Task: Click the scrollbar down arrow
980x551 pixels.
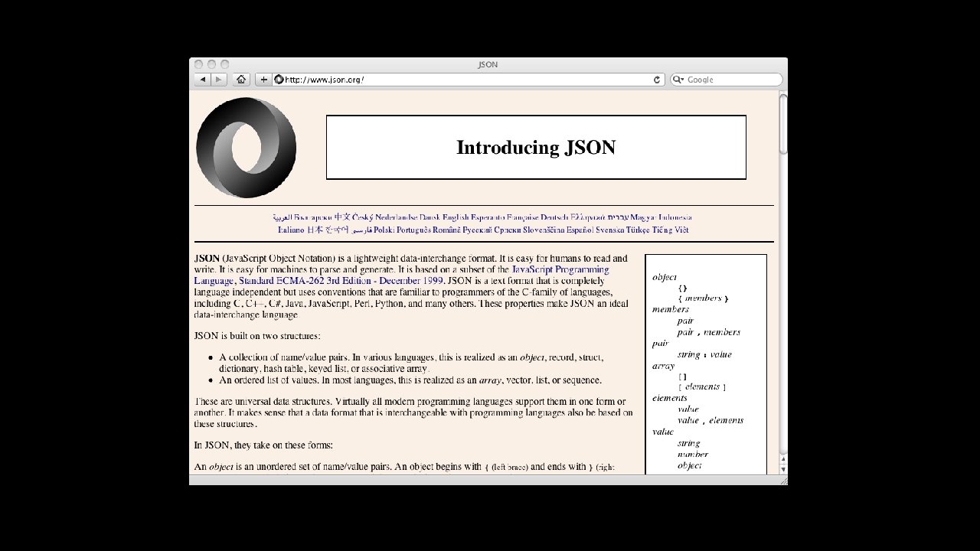Action: (783, 468)
